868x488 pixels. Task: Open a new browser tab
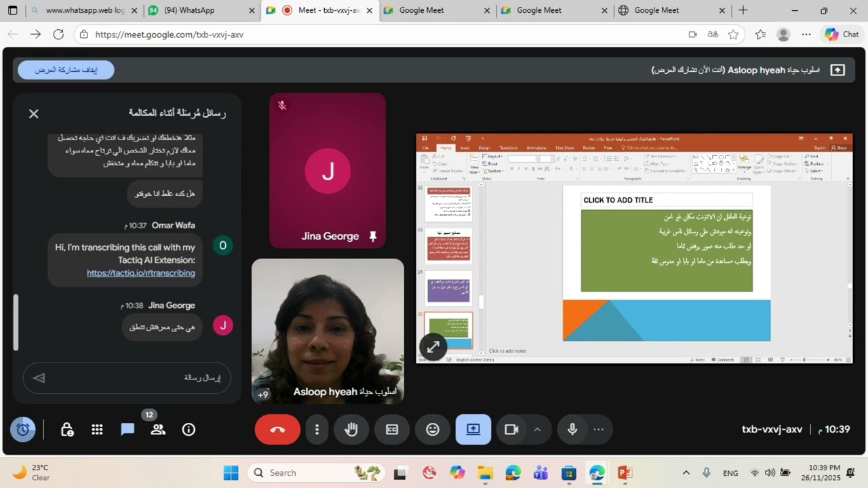[x=743, y=10]
